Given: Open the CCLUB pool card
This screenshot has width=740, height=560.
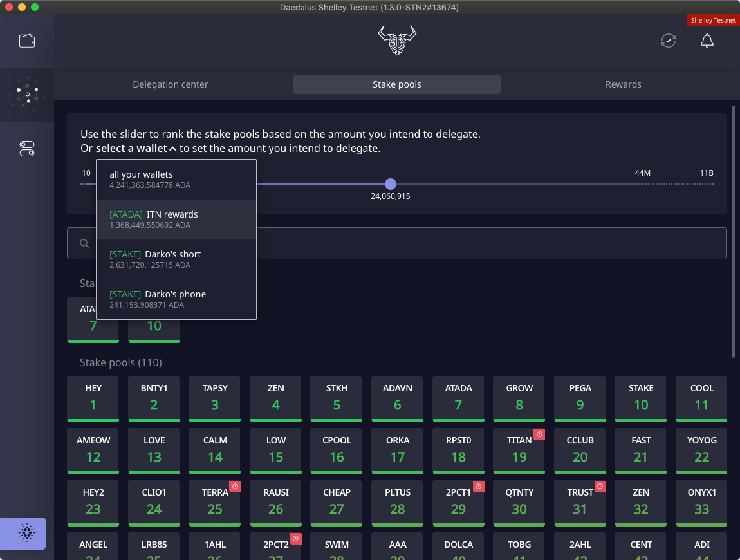Looking at the screenshot, I should click(580, 451).
